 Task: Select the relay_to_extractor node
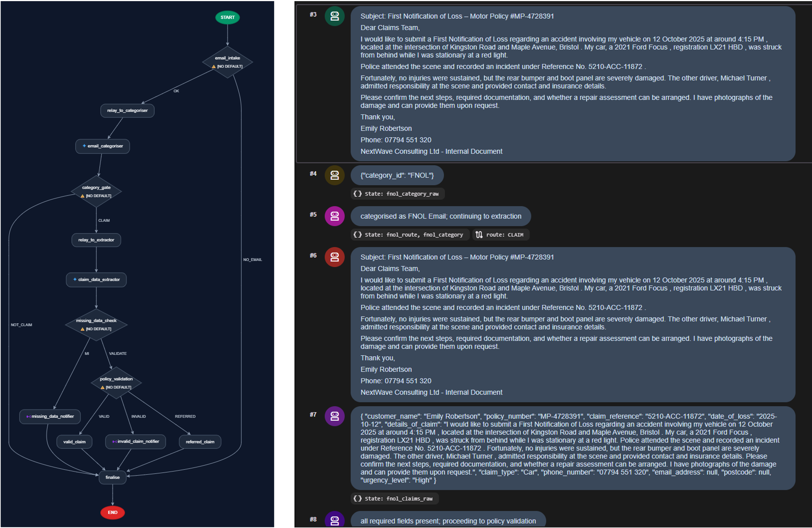click(x=96, y=240)
